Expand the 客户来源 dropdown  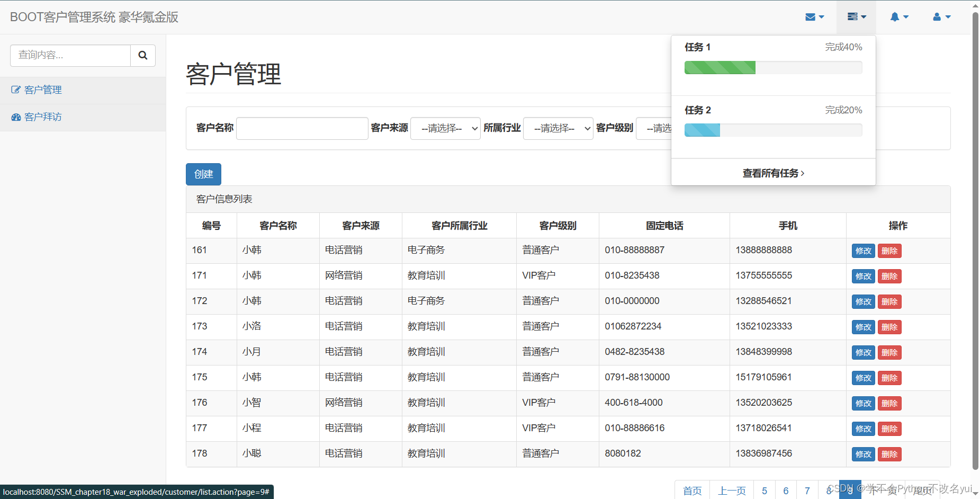tap(445, 128)
